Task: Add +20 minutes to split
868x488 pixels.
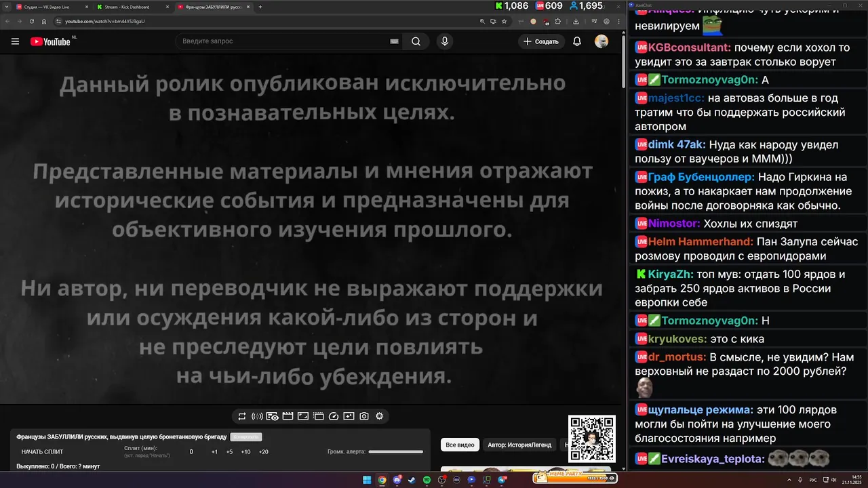Action: point(263,451)
